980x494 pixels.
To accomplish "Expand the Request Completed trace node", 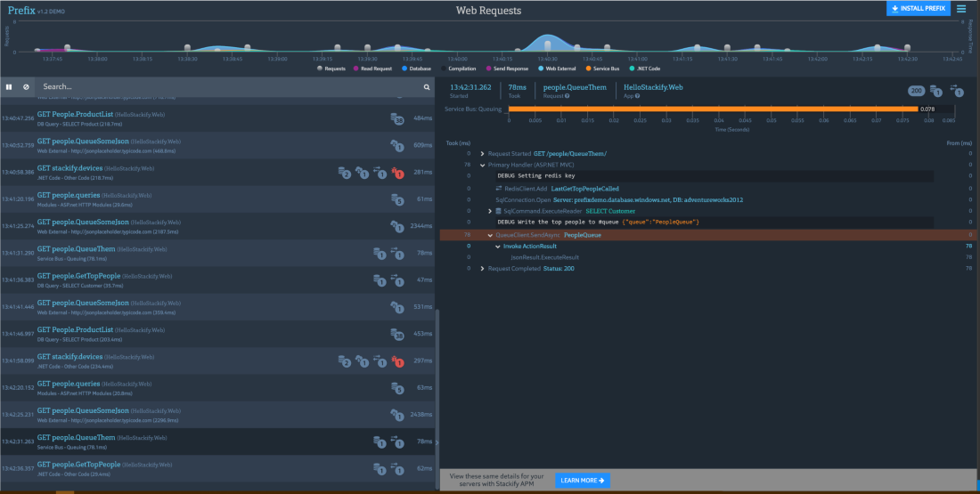I will [x=483, y=269].
